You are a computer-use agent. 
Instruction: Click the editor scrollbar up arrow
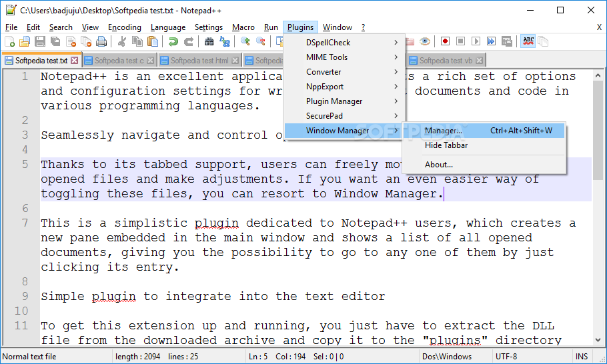click(598, 75)
